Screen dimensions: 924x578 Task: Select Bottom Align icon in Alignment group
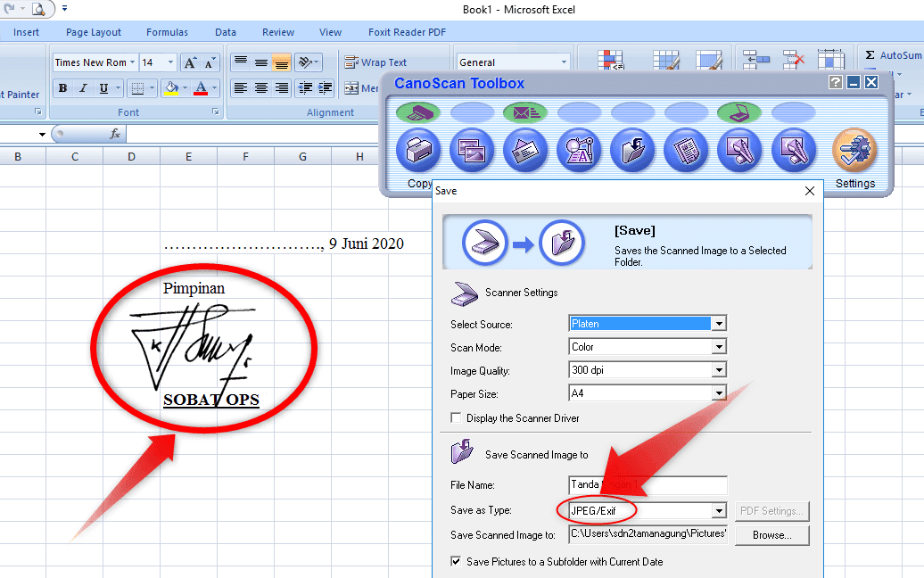click(x=282, y=62)
